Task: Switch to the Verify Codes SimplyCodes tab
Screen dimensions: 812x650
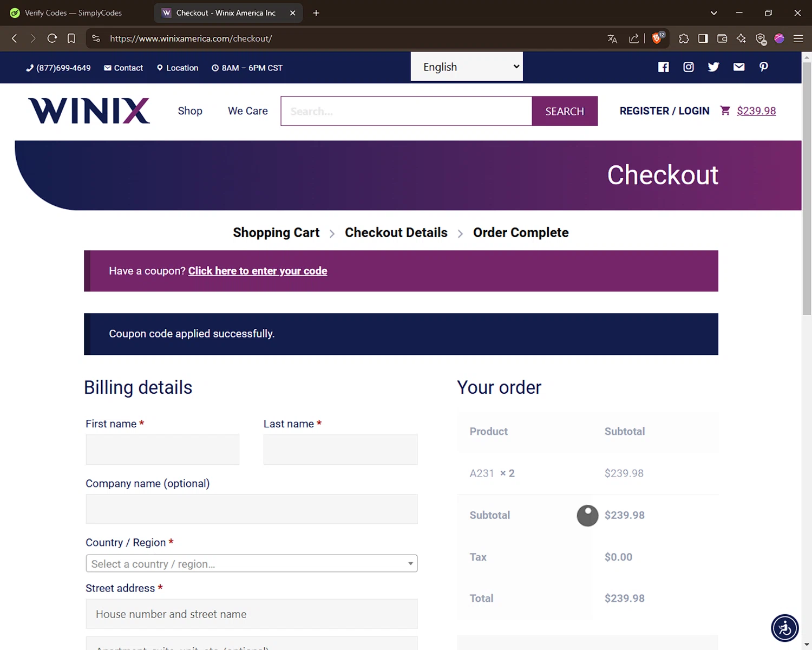Action: click(x=73, y=13)
